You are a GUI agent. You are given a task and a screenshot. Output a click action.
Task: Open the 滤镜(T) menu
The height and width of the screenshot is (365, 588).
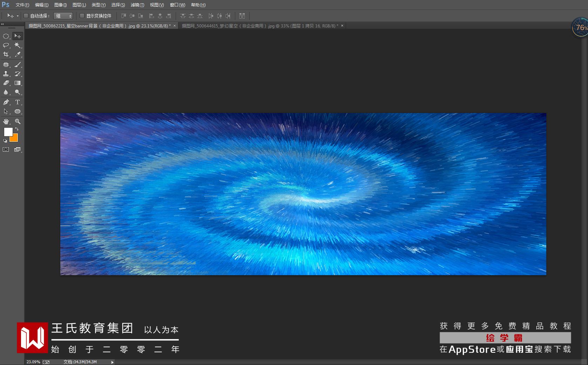[137, 5]
